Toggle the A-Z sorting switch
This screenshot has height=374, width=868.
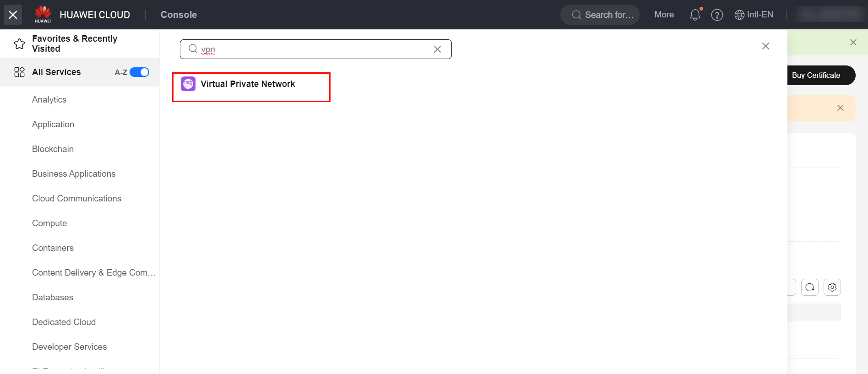coord(139,72)
